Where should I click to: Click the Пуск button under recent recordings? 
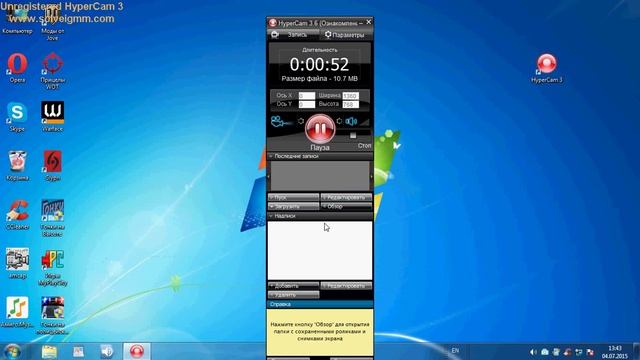[293, 197]
